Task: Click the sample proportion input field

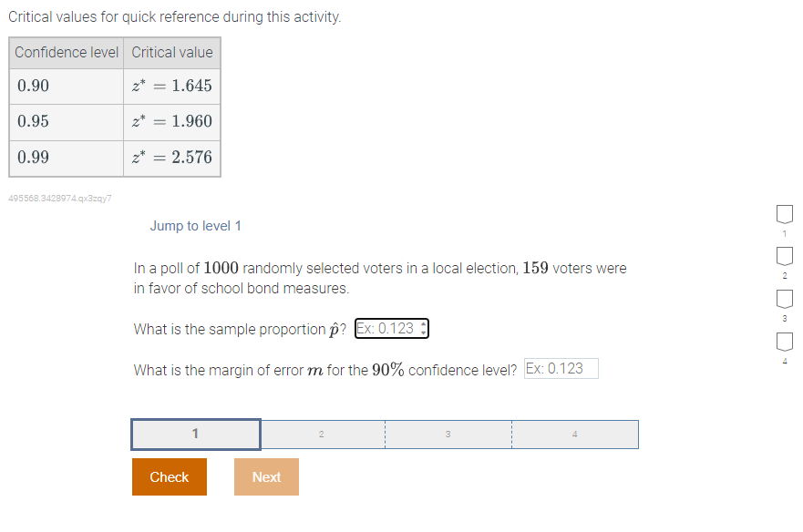Action: tap(387, 329)
